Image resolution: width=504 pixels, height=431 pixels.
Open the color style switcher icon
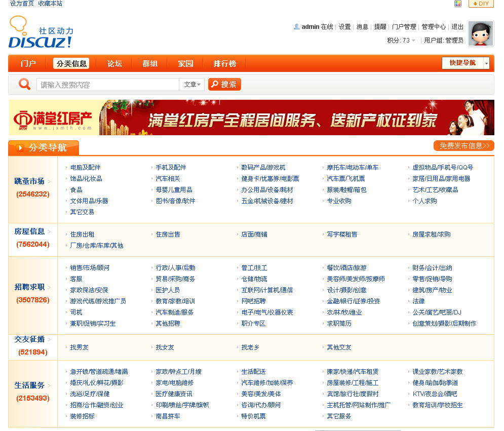[458, 4]
